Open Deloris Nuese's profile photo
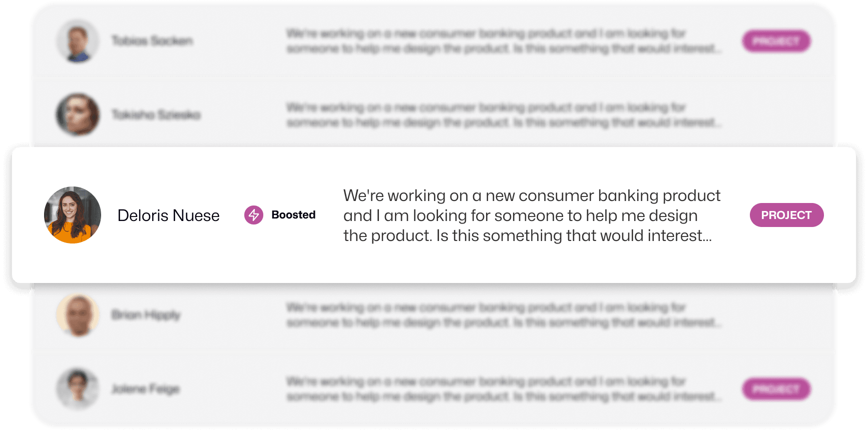The height and width of the screenshot is (430, 868). coord(73,215)
